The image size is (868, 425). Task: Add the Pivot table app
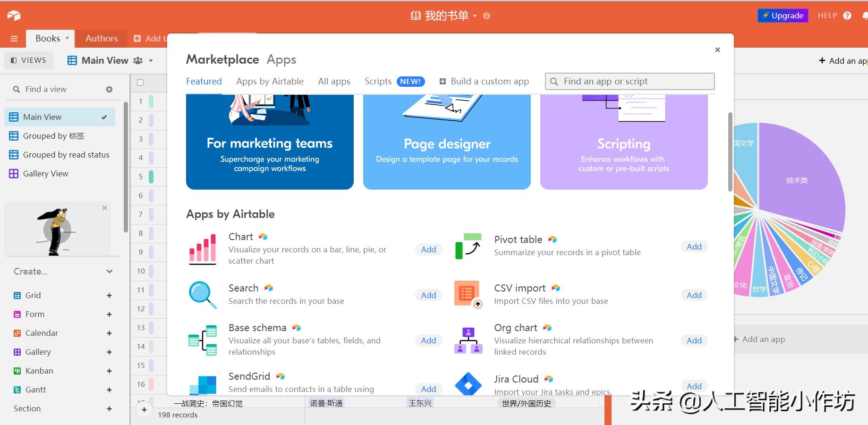pyautogui.click(x=694, y=247)
